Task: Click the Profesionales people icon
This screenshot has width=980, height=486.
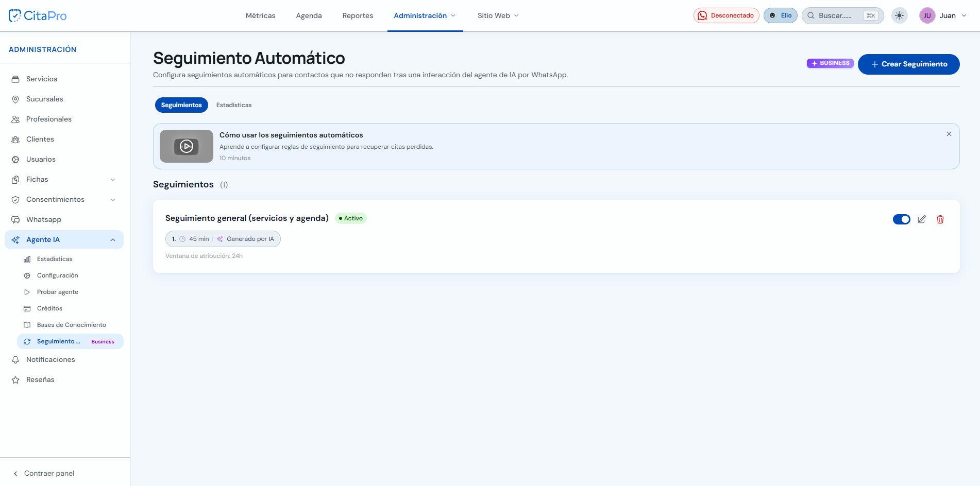Action: tap(15, 119)
